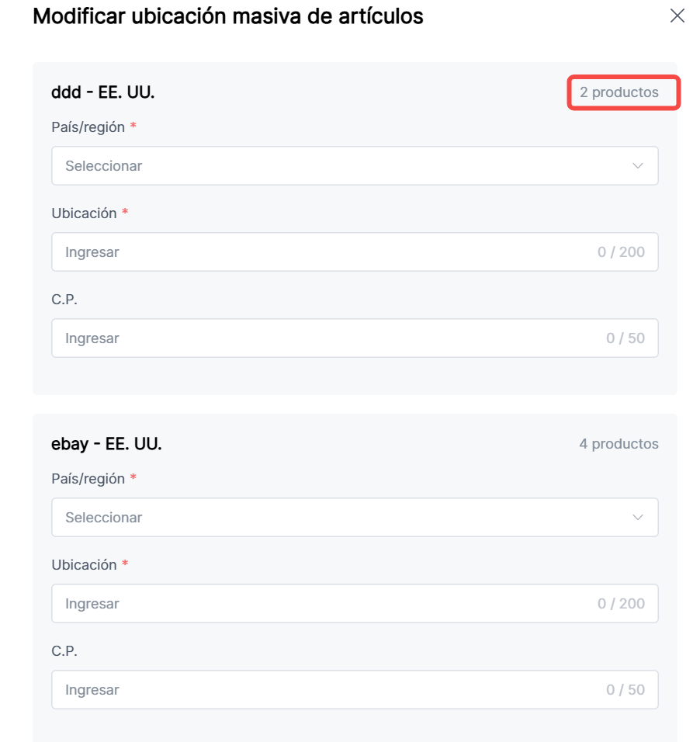Image resolution: width=700 pixels, height=742 pixels.
Task: Click the Ubicación label in ebay section
Action: [x=84, y=565]
